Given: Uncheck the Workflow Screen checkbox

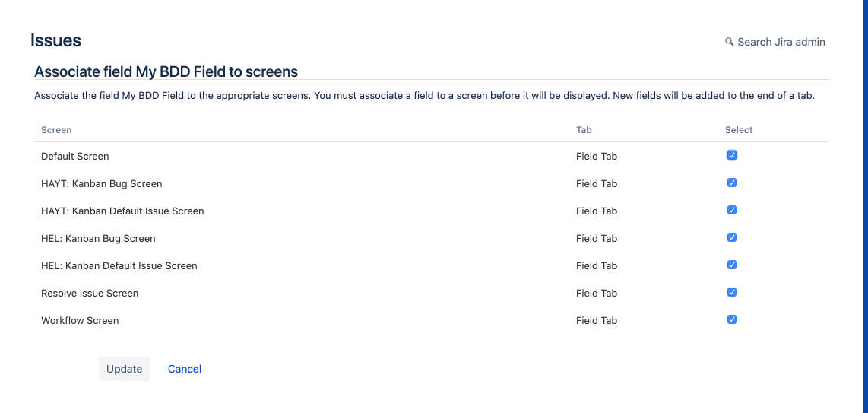Looking at the screenshot, I should tap(732, 319).
